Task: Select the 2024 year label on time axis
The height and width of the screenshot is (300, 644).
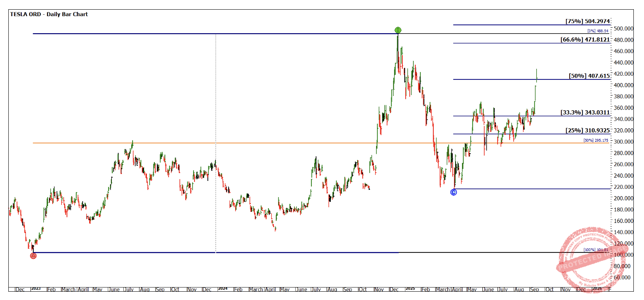Action: pos(223,289)
